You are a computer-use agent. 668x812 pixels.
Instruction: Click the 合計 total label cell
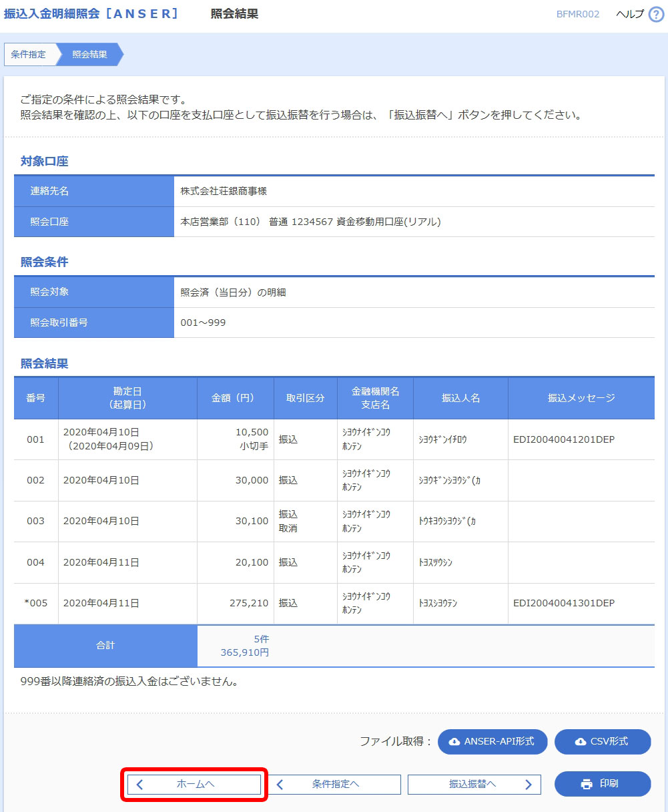[x=105, y=646]
